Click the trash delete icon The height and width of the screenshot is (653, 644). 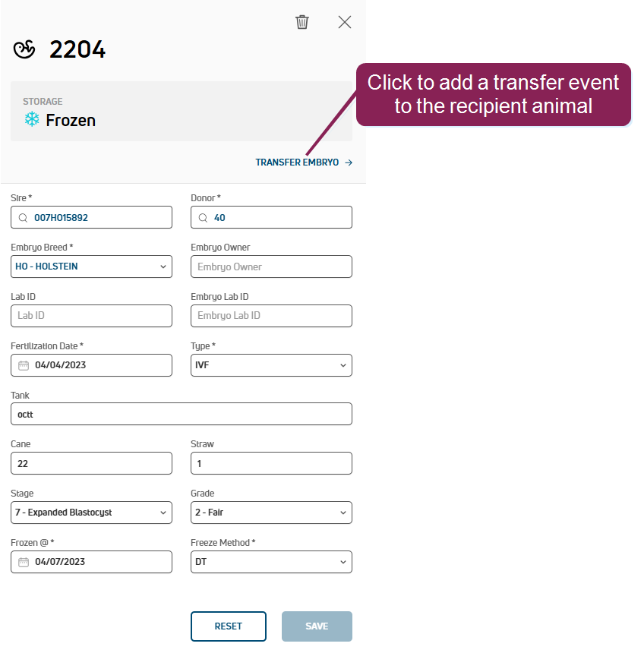click(x=302, y=22)
